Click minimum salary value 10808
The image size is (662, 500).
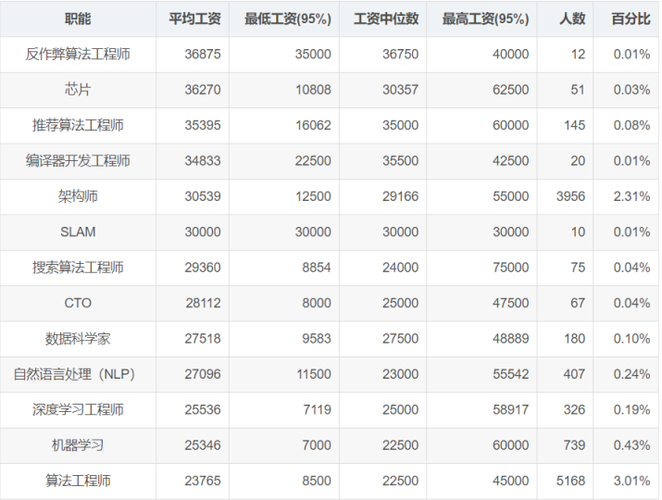point(313,90)
